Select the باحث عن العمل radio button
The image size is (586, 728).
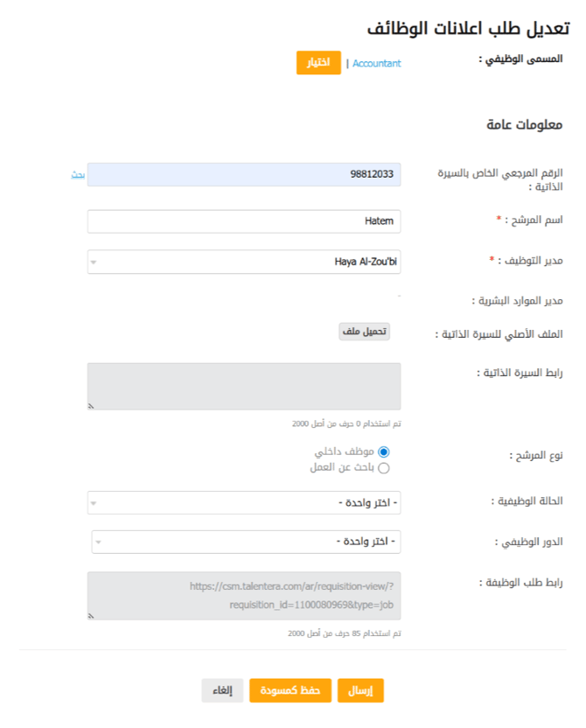pyautogui.click(x=383, y=467)
